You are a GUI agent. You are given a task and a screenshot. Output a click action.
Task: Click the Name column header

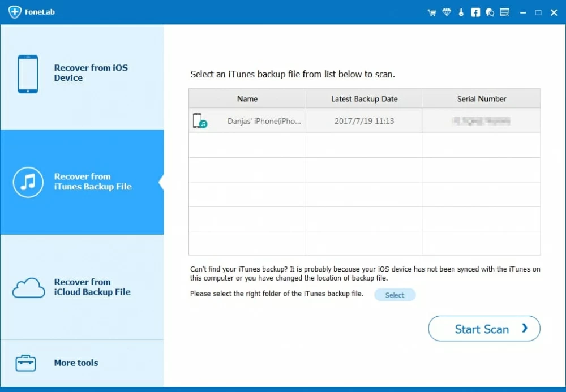pyautogui.click(x=247, y=98)
